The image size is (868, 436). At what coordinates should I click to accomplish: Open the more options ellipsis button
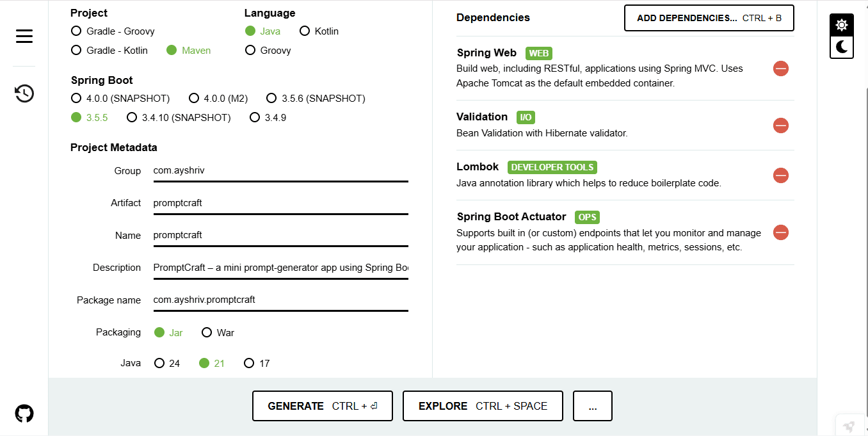click(593, 406)
